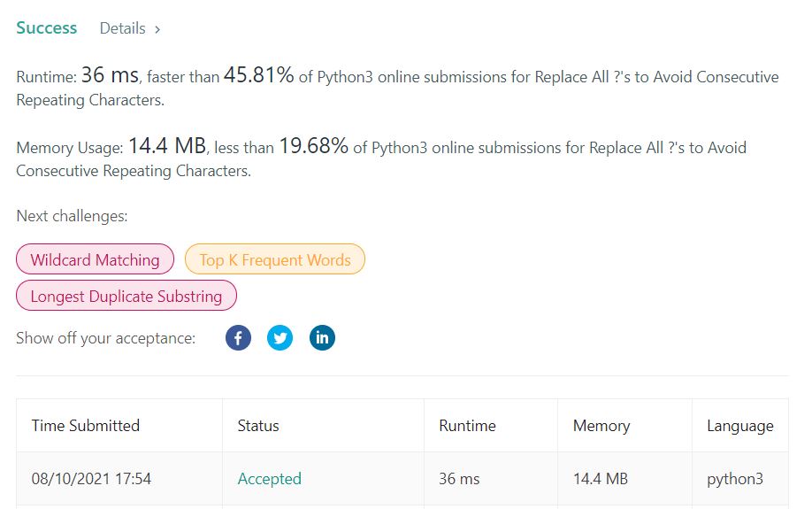
Task: Share acceptance on Twitter
Action: point(280,338)
